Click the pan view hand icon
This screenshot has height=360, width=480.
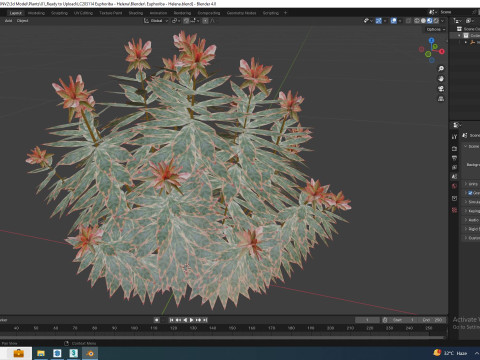(x=441, y=79)
